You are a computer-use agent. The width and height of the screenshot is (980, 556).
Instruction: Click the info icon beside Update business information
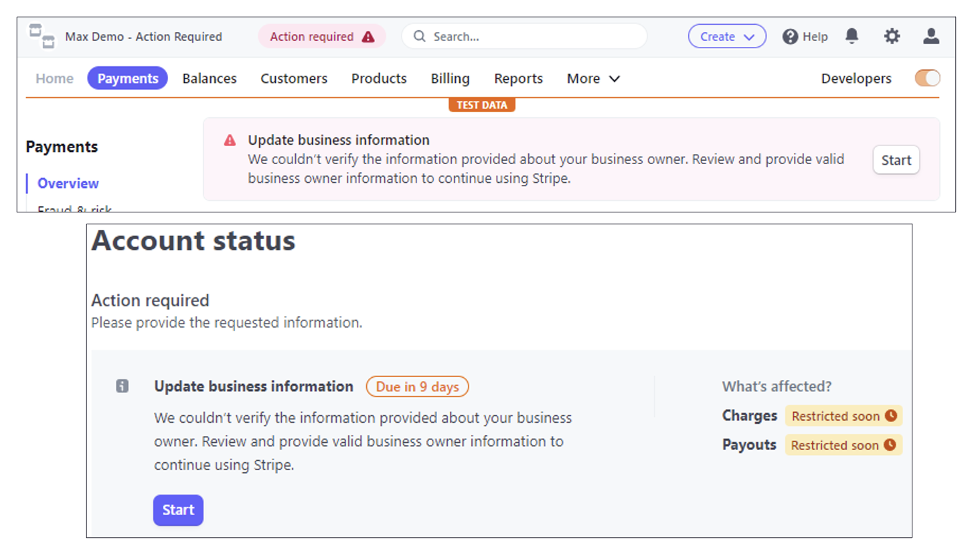122,386
